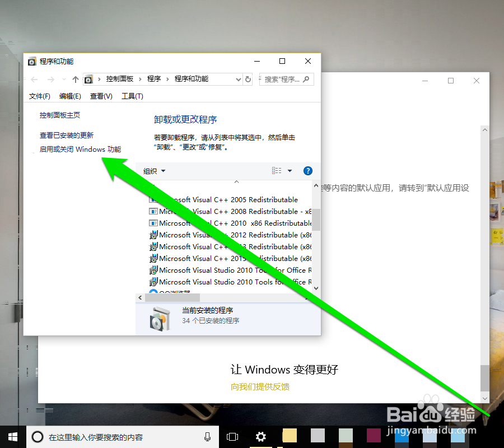Open the recent locations dropdown arrow

[64, 80]
